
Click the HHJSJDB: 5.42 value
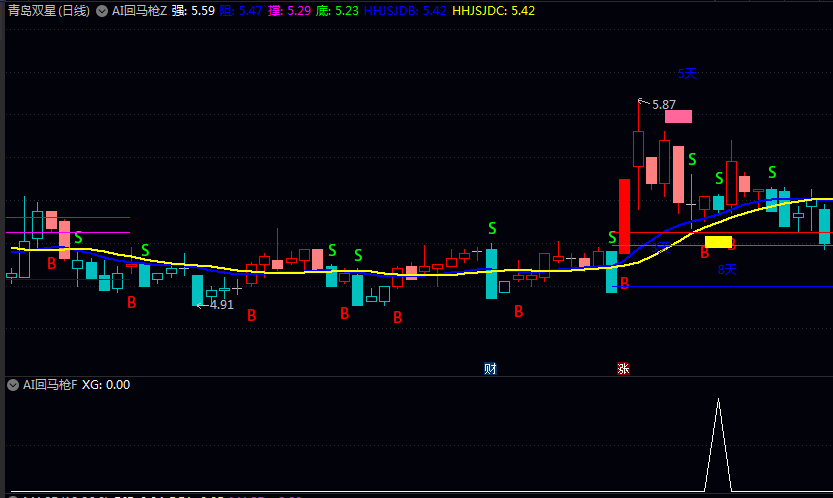click(x=405, y=11)
